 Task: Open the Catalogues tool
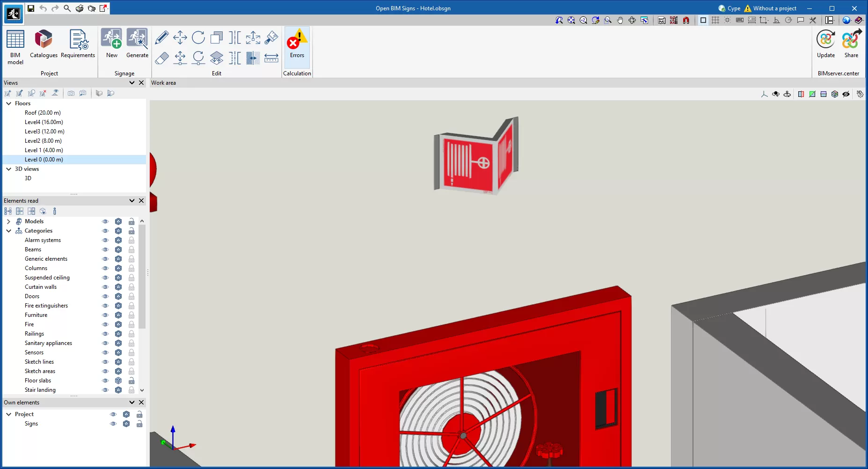(x=44, y=44)
